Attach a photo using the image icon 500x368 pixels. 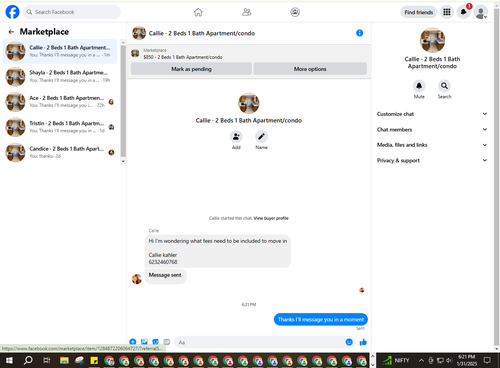(x=144, y=342)
